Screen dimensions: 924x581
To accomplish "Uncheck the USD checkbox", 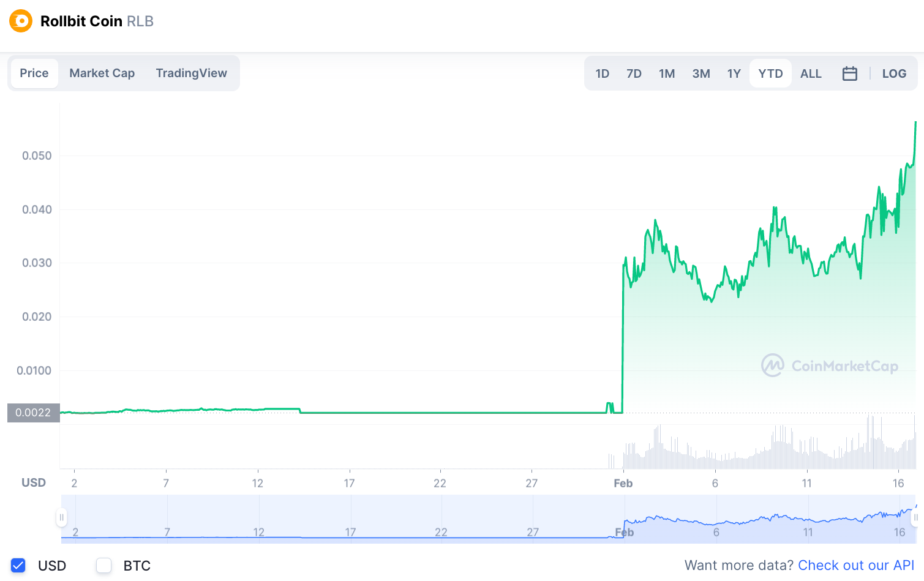I will pyautogui.click(x=18, y=566).
